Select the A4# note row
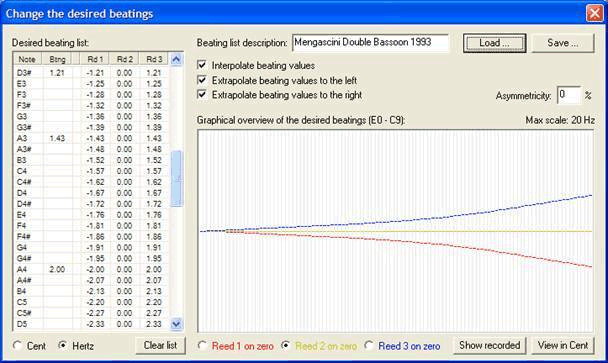 click(x=91, y=280)
